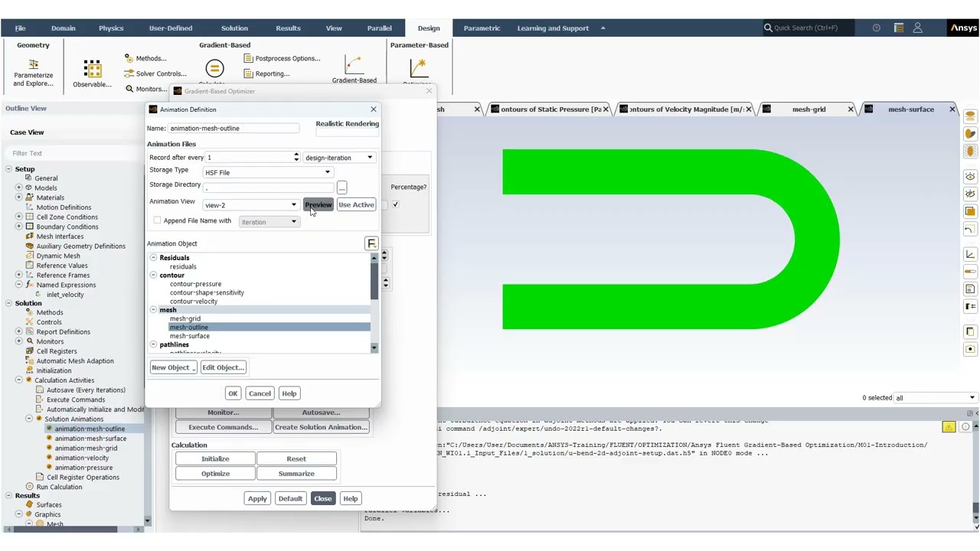Open Monitors under Gradient-Based ribbon

tap(145, 89)
